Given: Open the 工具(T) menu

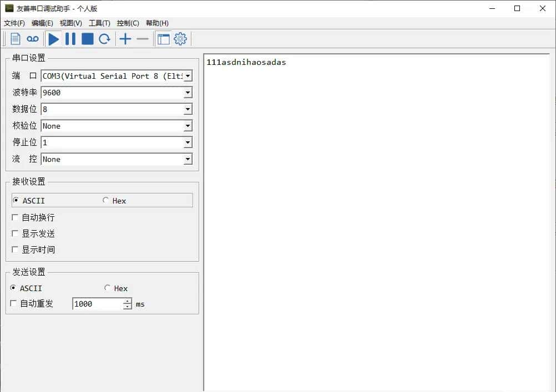Looking at the screenshot, I should (99, 23).
